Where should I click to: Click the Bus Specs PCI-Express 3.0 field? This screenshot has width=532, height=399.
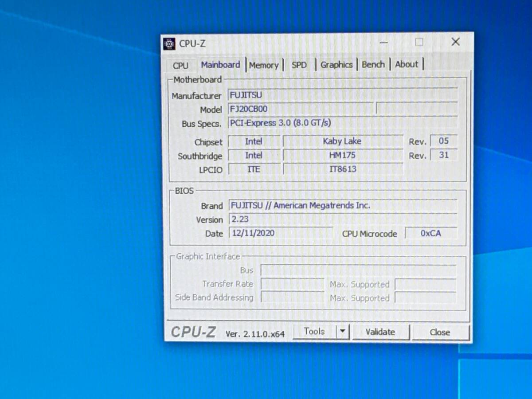pyautogui.click(x=343, y=122)
